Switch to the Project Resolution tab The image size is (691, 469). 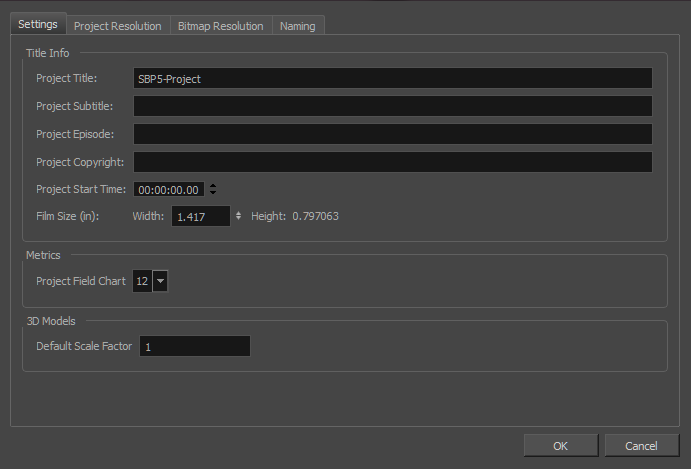coord(117,26)
